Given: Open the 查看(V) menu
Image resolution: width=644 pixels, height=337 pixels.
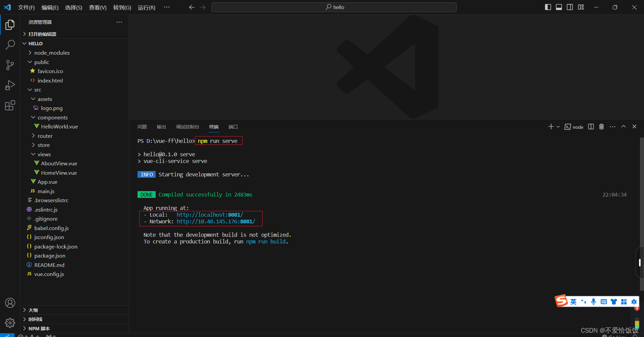Looking at the screenshot, I should pyautogui.click(x=98, y=7).
